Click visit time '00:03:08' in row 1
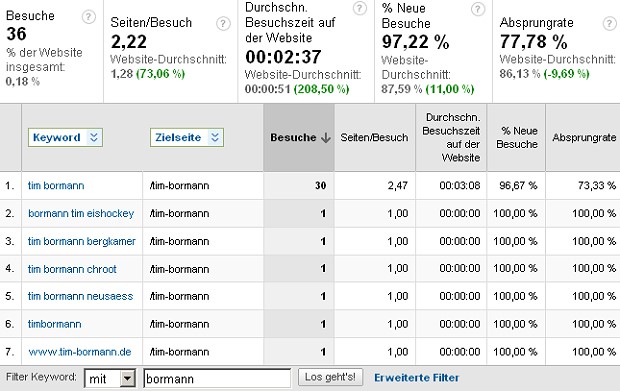The image size is (620, 391). 459,186
